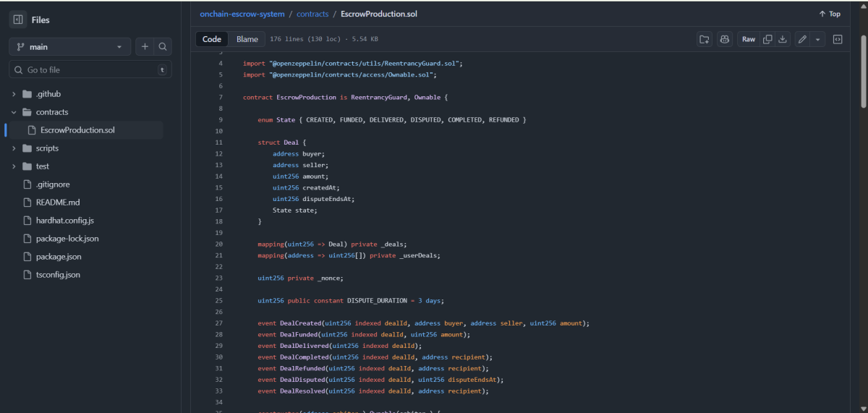Screen dimensions: 868x413
Task: Select the Code tab
Action: pyautogui.click(x=212, y=39)
